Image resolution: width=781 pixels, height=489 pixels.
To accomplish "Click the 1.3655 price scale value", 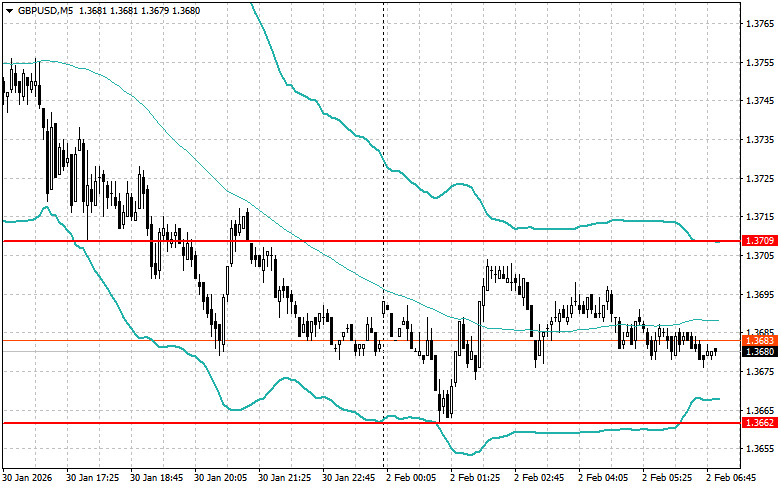I will tap(760, 449).
